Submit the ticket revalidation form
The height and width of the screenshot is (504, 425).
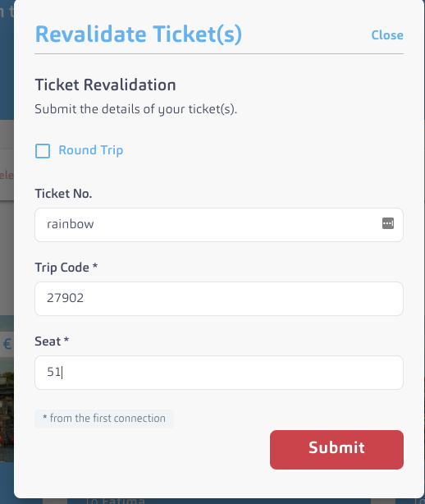coord(336,450)
